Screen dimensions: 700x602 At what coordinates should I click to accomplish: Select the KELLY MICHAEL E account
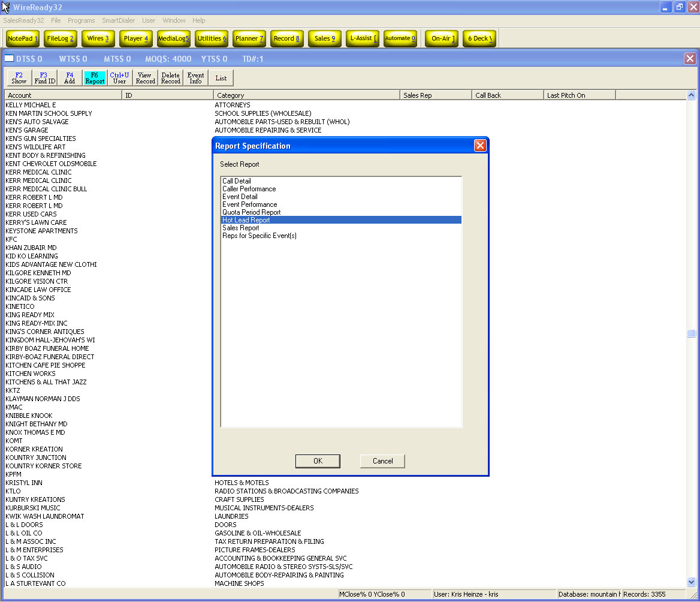pyautogui.click(x=31, y=105)
